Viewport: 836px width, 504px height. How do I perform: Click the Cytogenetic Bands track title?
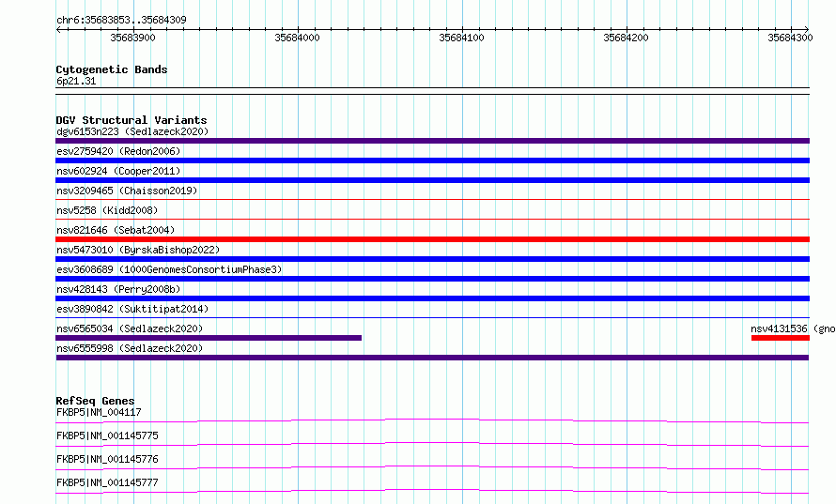[x=112, y=69]
